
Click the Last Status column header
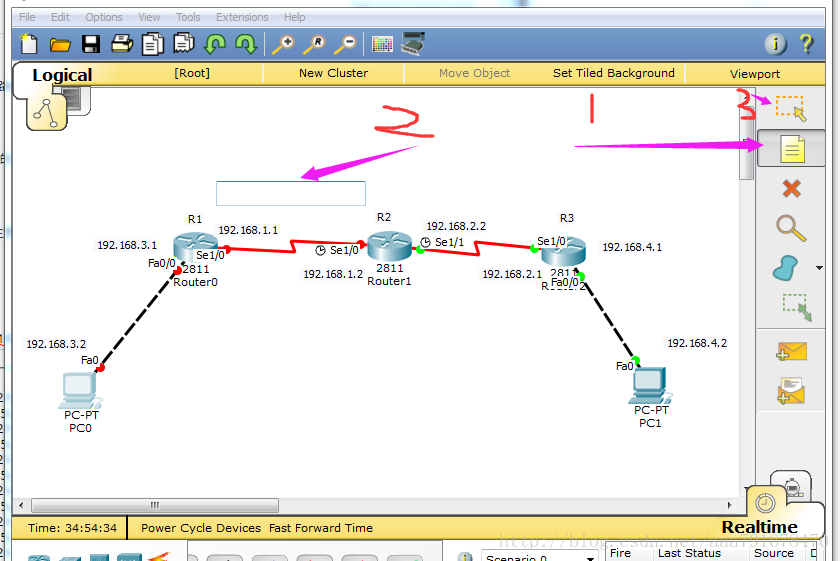point(689,553)
